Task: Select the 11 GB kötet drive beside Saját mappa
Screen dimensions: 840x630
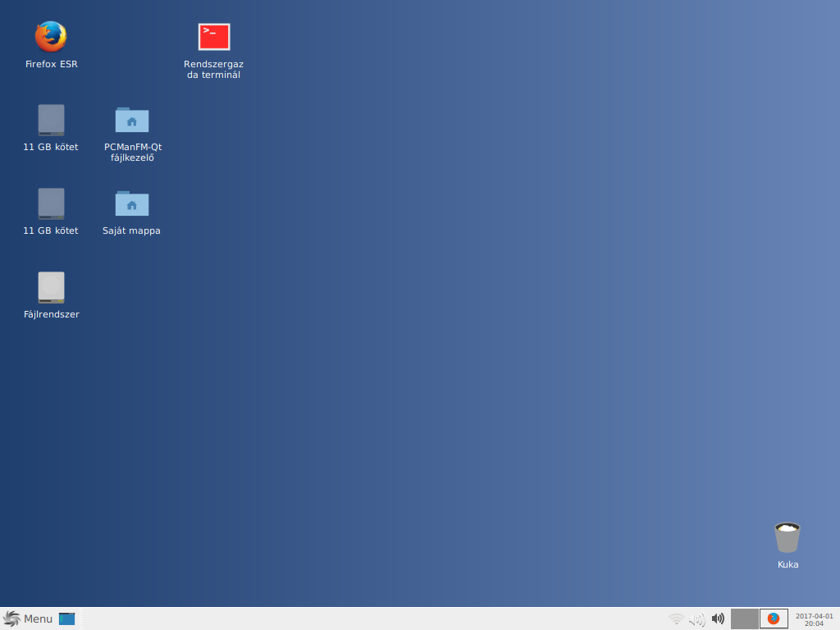Action: [x=51, y=204]
